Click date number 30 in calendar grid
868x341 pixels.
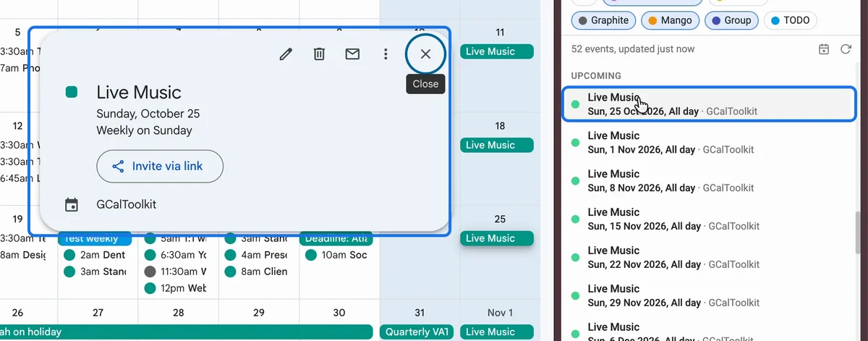[x=339, y=313]
